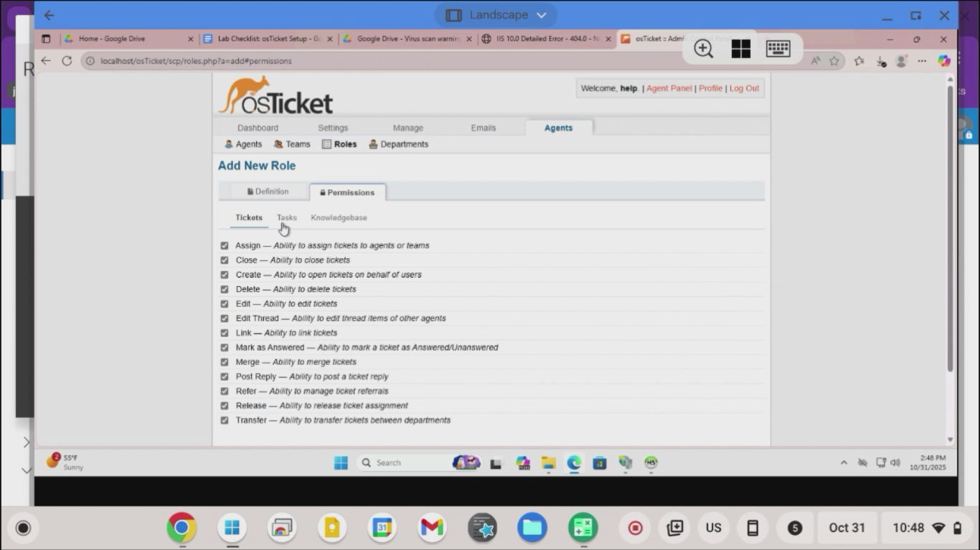The width and height of the screenshot is (980, 550).
Task: Uncheck the Merge permission checkbox
Action: pos(225,362)
